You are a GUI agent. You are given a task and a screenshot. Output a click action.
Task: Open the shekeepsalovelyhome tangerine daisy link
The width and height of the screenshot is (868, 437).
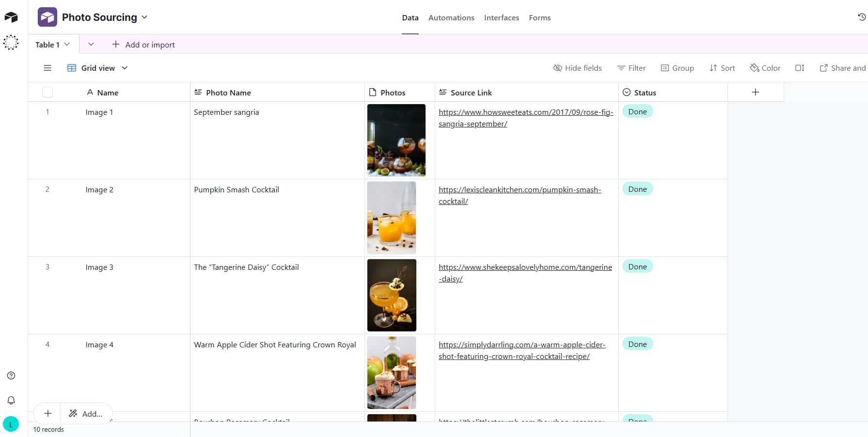tap(525, 273)
